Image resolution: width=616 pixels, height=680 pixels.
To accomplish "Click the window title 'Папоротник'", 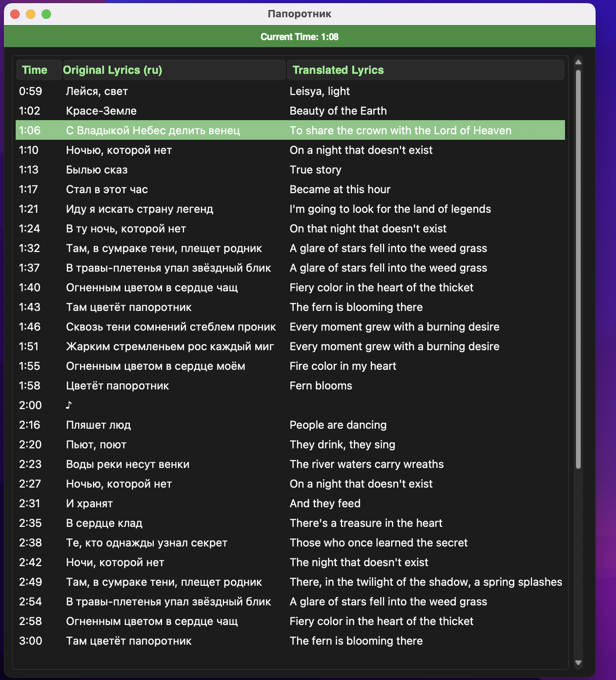I will click(300, 14).
